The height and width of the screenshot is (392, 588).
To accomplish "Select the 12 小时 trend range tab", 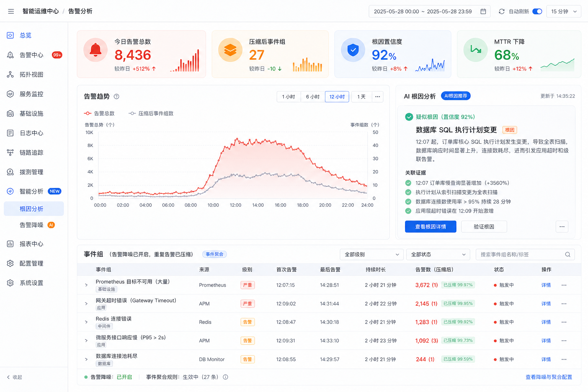I will click(x=337, y=97).
